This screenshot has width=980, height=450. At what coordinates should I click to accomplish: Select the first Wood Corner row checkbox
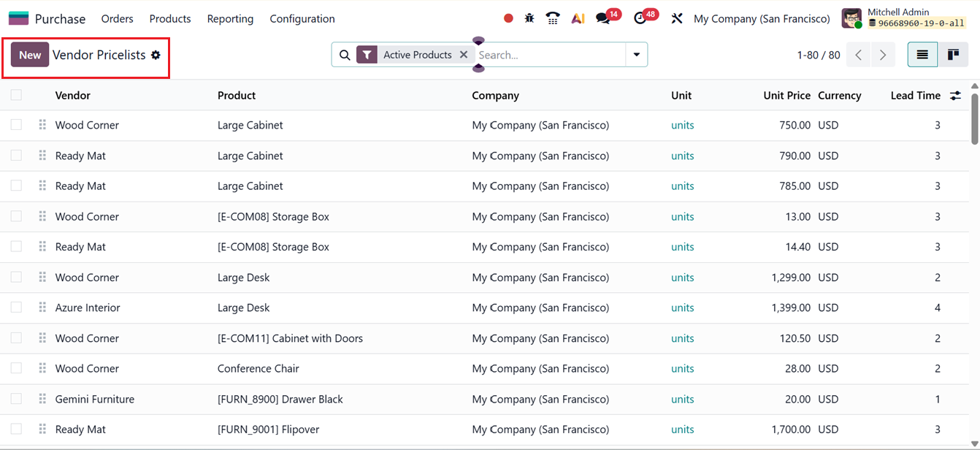pyautogui.click(x=16, y=125)
